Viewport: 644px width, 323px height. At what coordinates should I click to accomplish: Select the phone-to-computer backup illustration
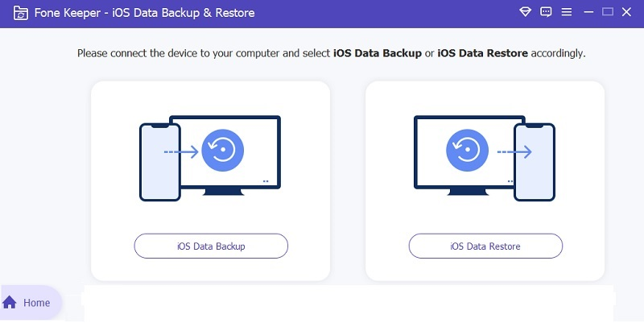tap(210, 158)
